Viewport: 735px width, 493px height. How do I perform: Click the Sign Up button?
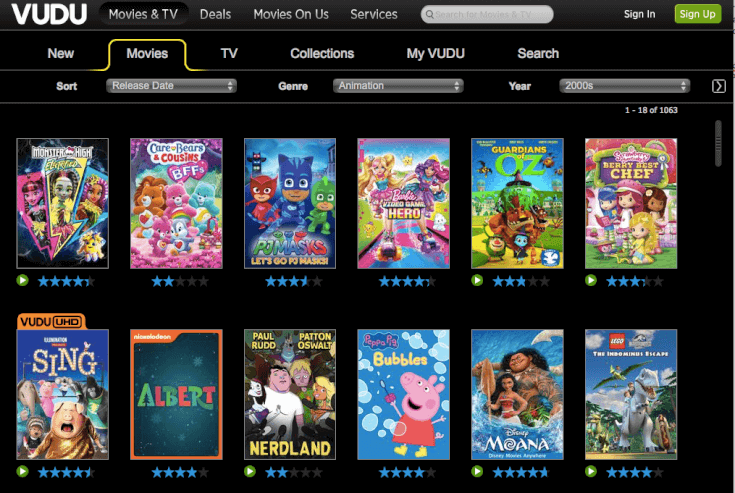696,14
